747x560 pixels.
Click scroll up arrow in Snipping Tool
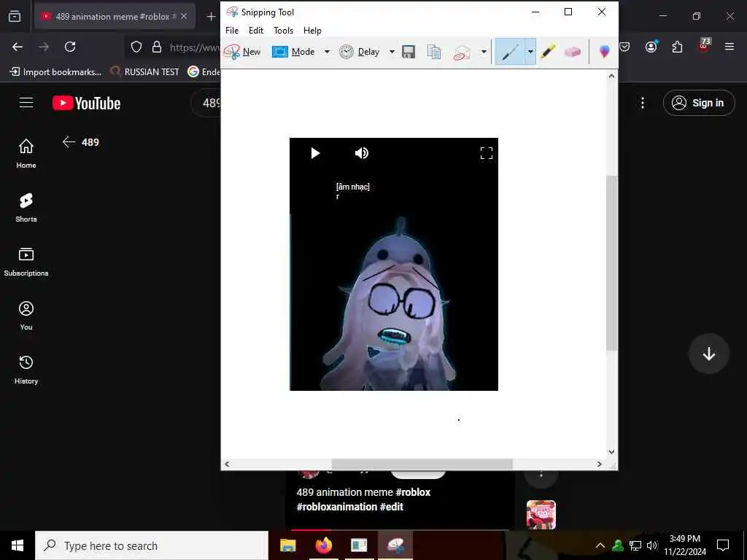(611, 76)
